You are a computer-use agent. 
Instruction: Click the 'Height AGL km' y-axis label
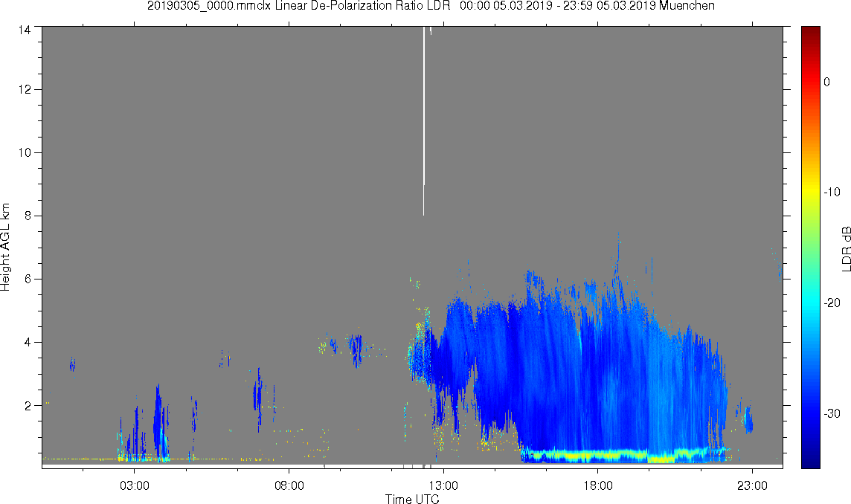(x=5, y=248)
